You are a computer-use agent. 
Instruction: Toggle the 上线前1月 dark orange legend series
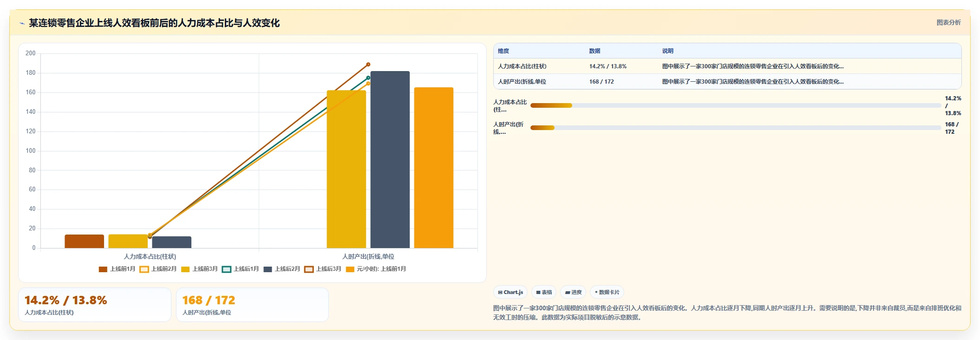[117, 269]
